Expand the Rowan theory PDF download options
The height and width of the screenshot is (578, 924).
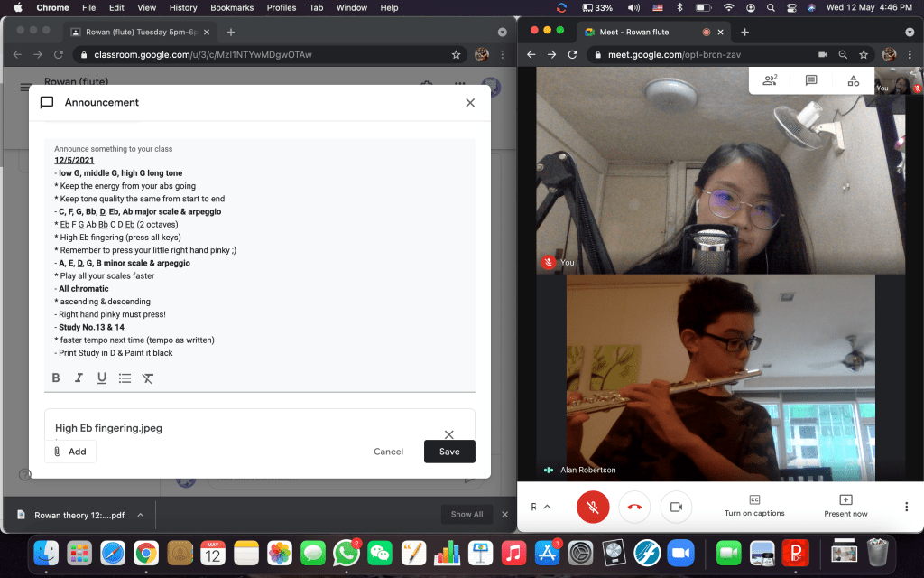coord(140,515)
